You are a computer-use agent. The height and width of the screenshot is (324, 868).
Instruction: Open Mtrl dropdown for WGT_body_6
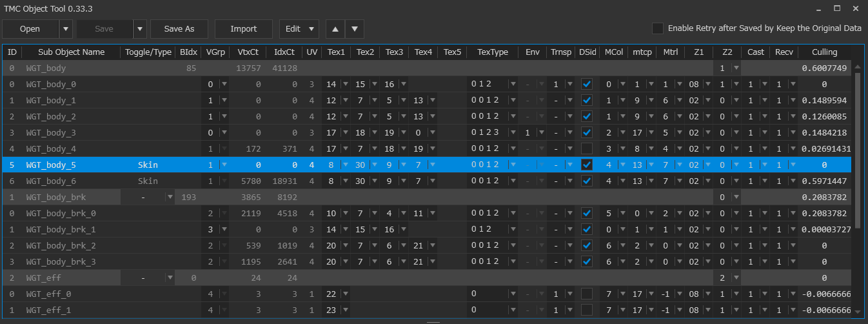pos(678,181)
